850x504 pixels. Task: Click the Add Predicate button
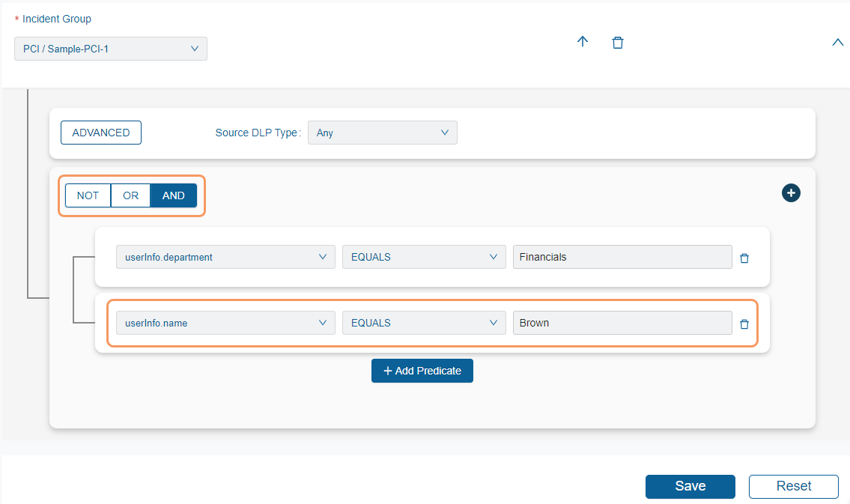coord(422,370)
